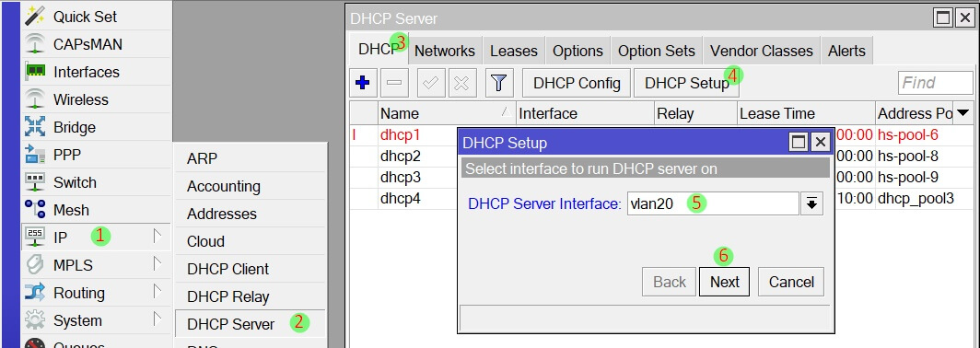Select Accounting from the IP submenu
Image resolution: width=980 pixels, height=348 pixels.
[250, 186]
